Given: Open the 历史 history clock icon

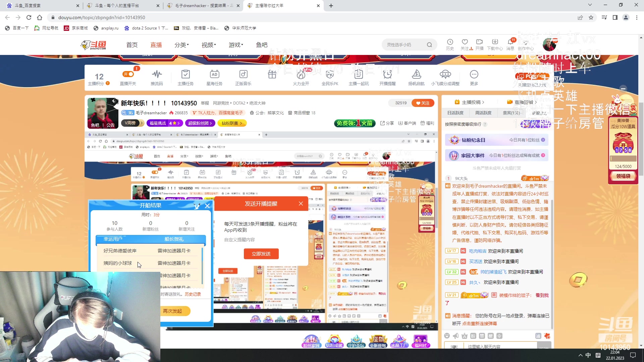Looking at the screenshot, I should pyautogui.click(x=450, y=42).
